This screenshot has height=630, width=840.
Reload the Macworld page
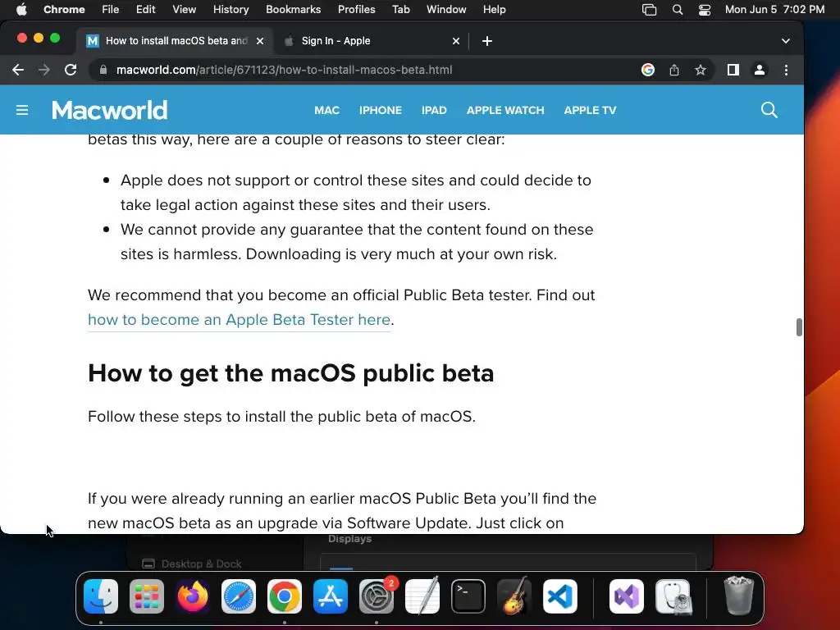coord(71,70)
